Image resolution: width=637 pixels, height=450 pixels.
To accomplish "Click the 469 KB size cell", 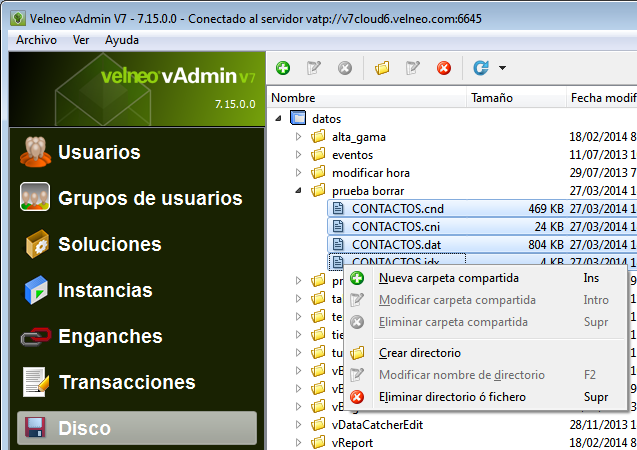I will [546, 208].
